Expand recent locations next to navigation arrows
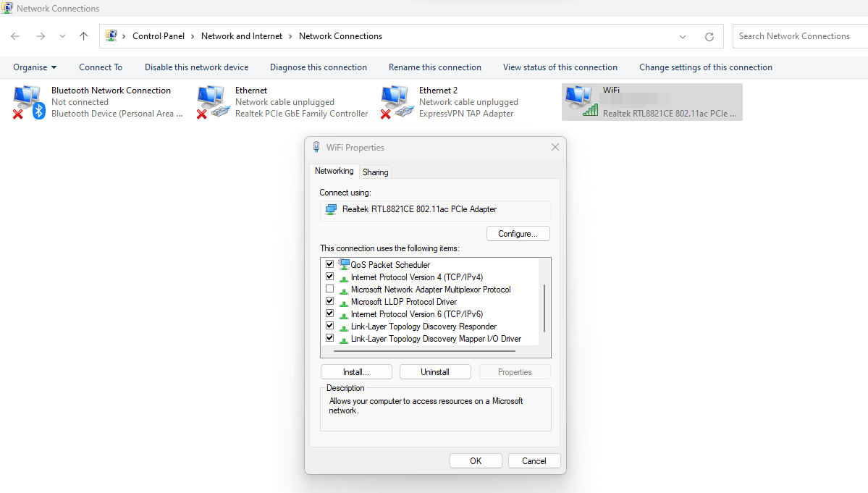 coord(62,35)
